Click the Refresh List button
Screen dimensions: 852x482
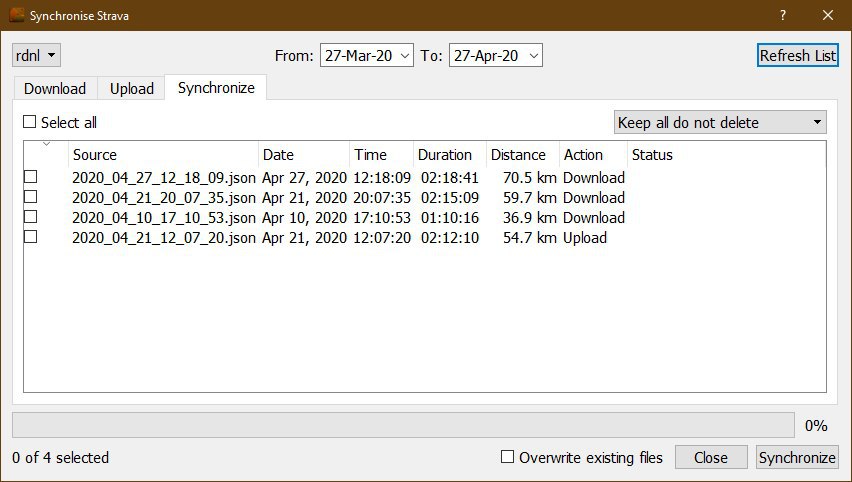pyautogui.click(x=798, y=55)
